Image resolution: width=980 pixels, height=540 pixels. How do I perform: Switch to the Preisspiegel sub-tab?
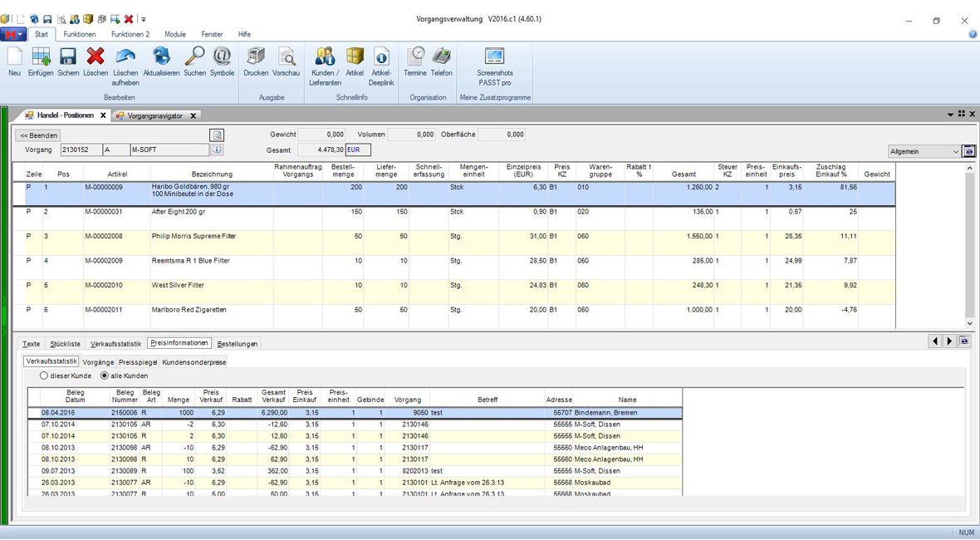pyautogui.click(x=137, y=362)
